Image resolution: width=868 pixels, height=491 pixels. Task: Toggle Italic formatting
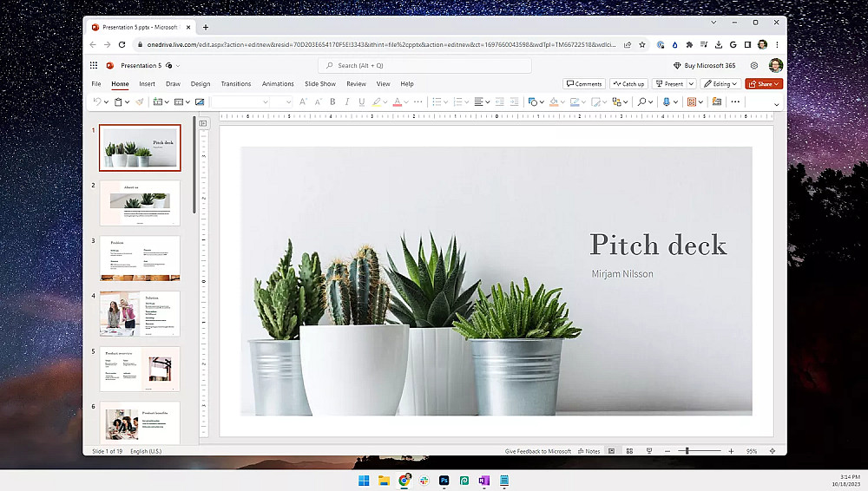click(x=347, y=101)
